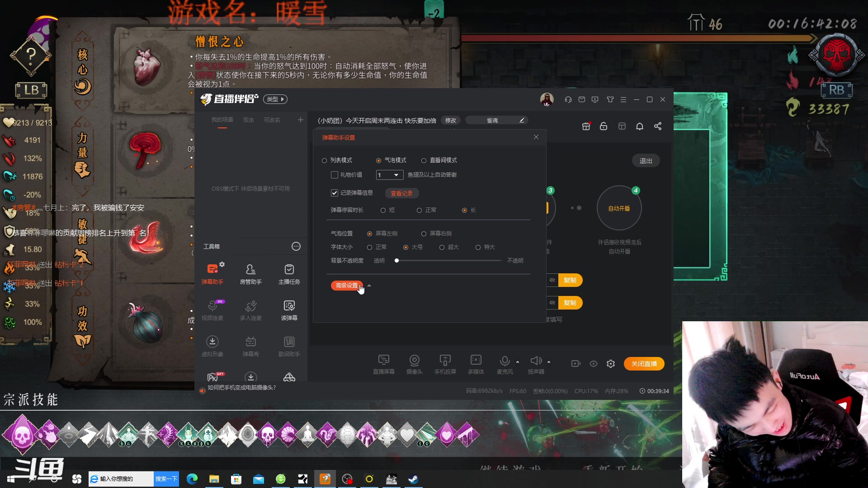This screenshot has height=488, width=868.
Task: Click the 麦克风 microphone icon
Action: [x=505, y=361]
